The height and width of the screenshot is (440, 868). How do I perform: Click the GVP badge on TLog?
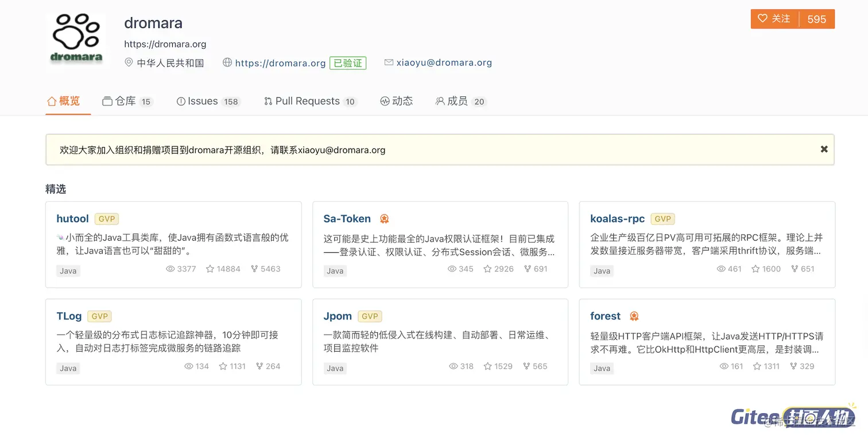tap(99, 316)
